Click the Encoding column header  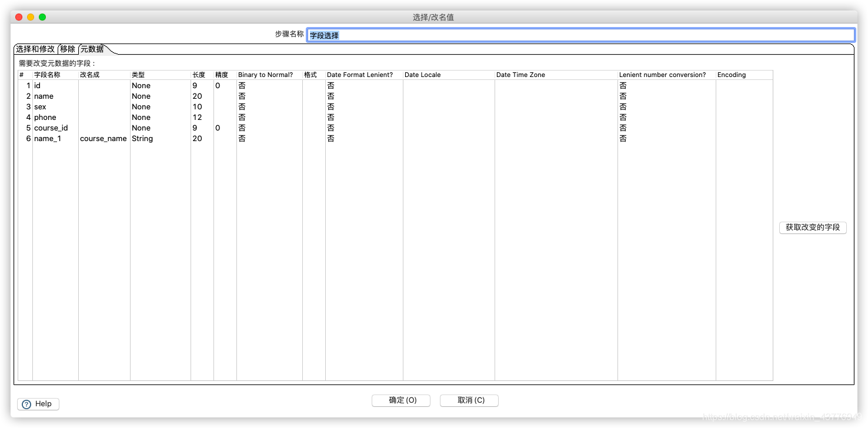[x=744, y=75]
